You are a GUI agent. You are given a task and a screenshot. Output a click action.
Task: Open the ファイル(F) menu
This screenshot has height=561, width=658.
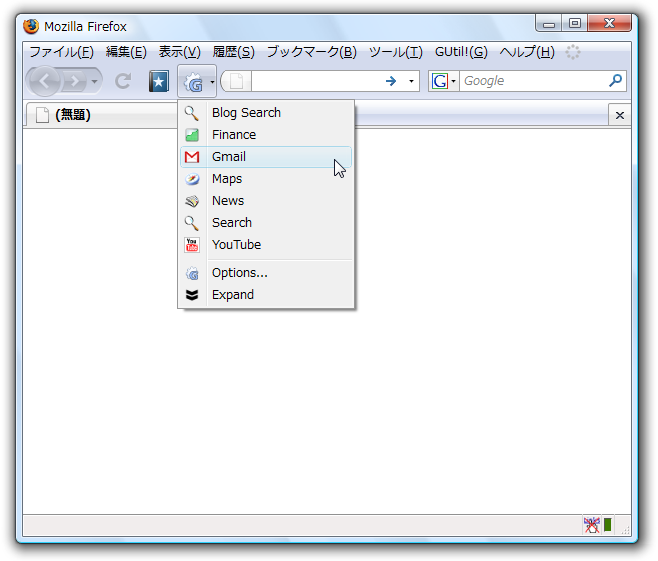point(61,52)
